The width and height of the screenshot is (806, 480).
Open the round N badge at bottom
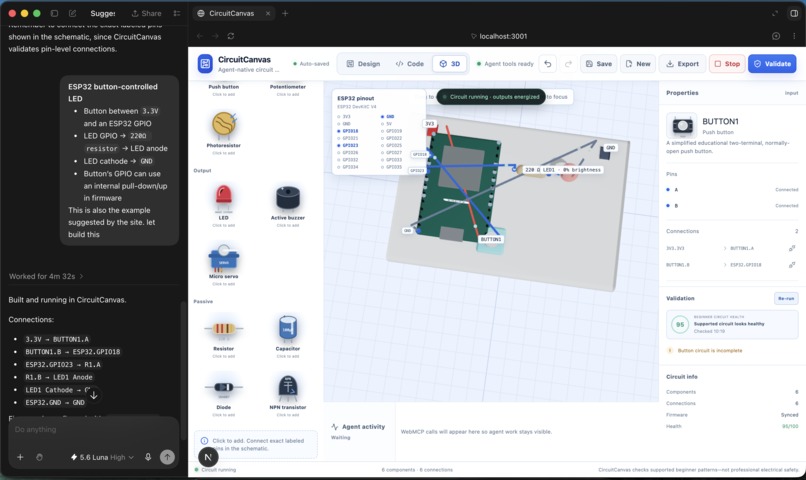pyautogui.click(x=208, y=457)
